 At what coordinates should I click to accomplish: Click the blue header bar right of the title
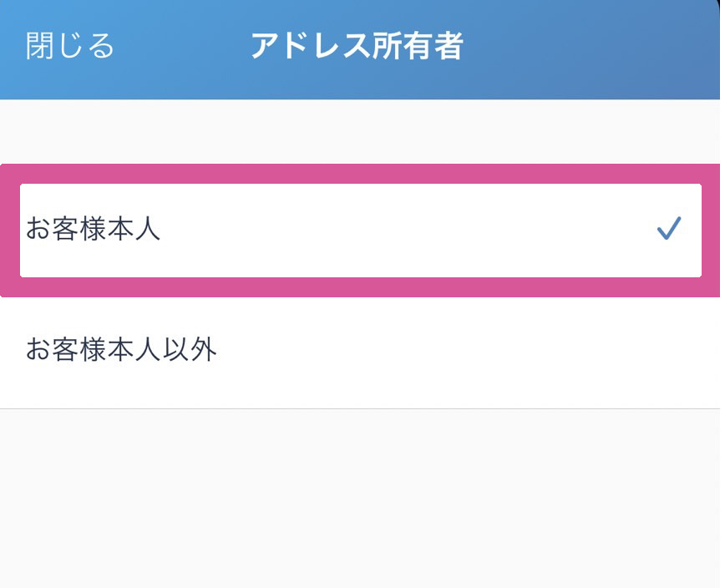[601, 47]
